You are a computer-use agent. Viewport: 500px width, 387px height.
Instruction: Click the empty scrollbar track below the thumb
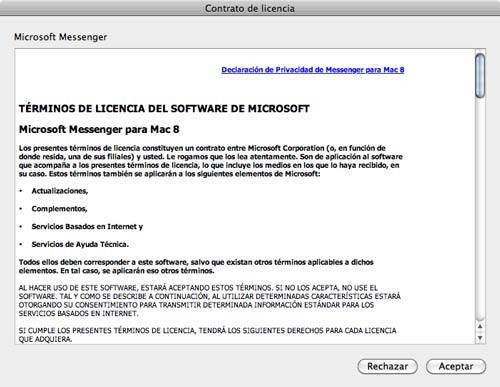pyautogui.click(x=480, y=210)
